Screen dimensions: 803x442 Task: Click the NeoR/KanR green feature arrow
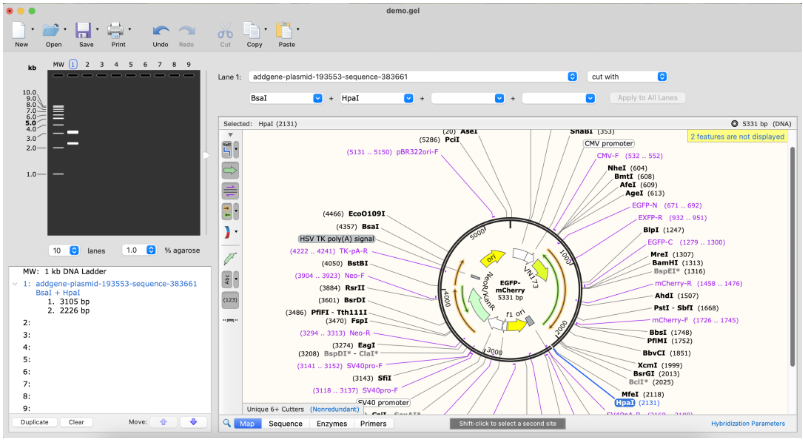(480, 307)
